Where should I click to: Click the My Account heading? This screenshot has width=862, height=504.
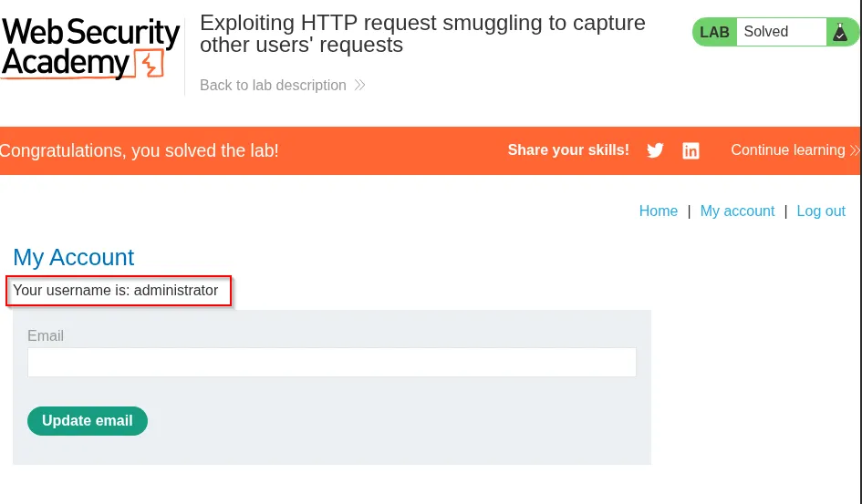pyautogui.click(x=74, y=258)
